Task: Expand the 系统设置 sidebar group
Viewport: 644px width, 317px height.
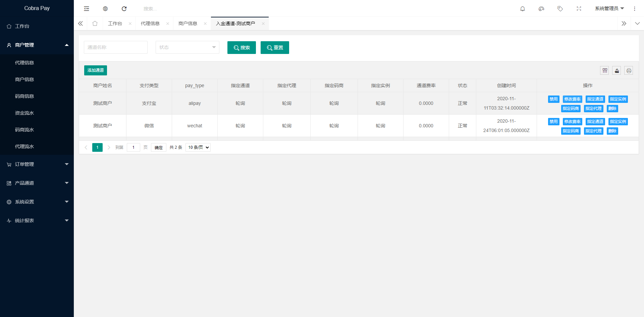Action: point(37,202)
